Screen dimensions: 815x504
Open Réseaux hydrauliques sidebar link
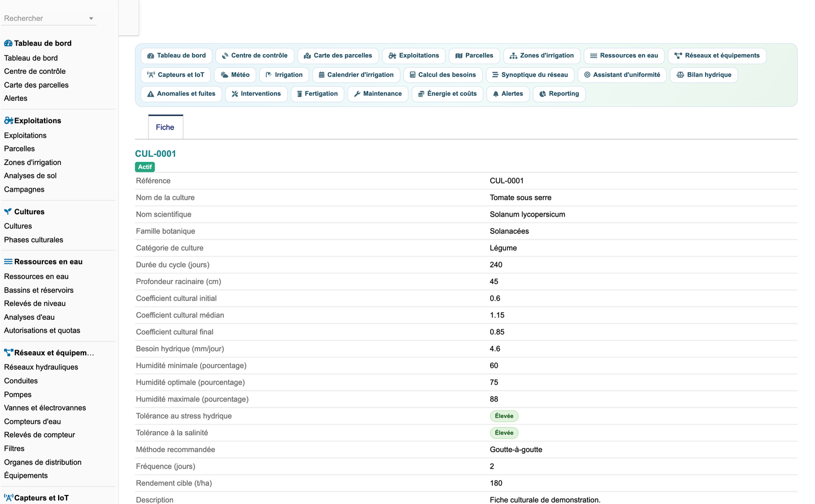pyautogui.click(x=41, y=367)
